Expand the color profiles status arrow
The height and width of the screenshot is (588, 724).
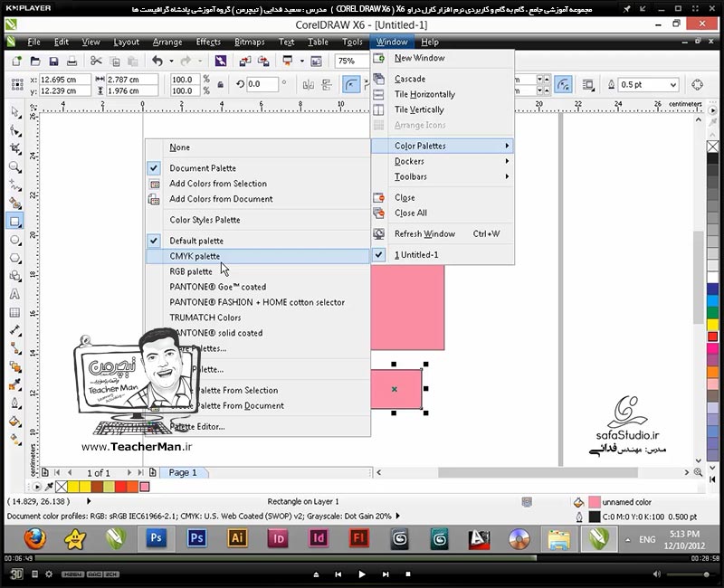pyautogui.click(x=398, y=516)
